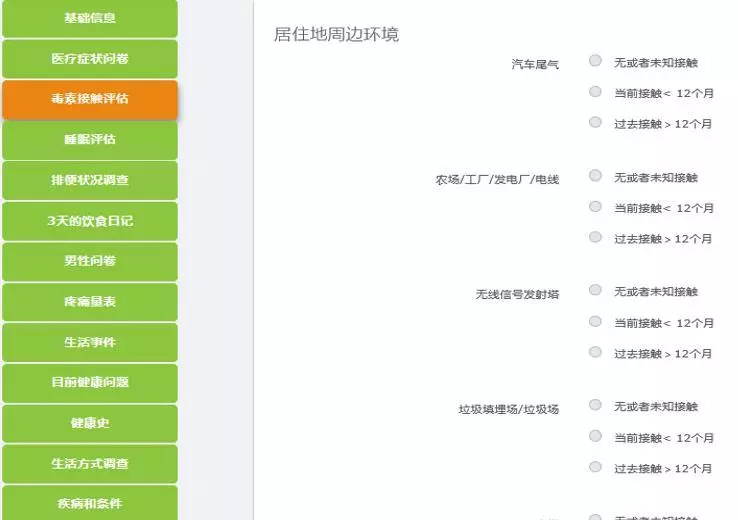Select 过去接触>12个月 for 汽车尾气
738x520 pixels.
[x=596, y=123]
